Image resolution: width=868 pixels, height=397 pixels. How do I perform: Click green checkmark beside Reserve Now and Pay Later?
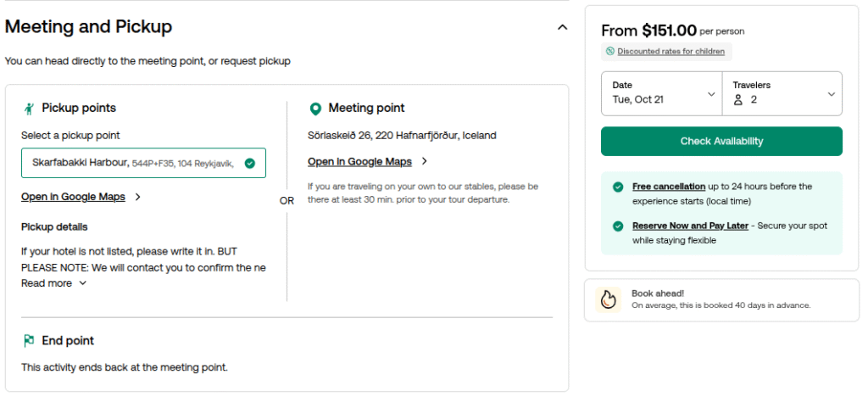[x=618, y=226]
